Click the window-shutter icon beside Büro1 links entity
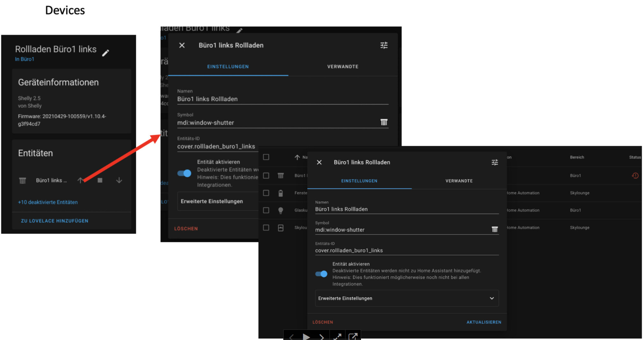The image size is (644, 340). tap(22, 180)
